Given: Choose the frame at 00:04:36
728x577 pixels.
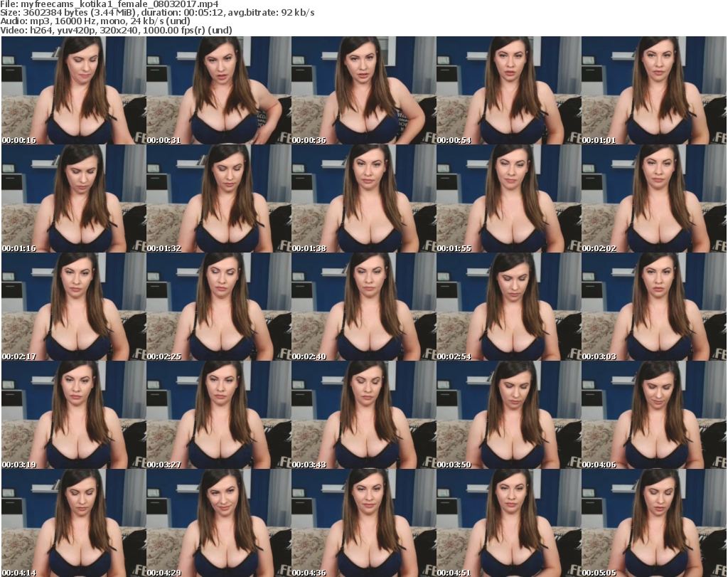Looking at the screenshot, I should click(364, 523).
